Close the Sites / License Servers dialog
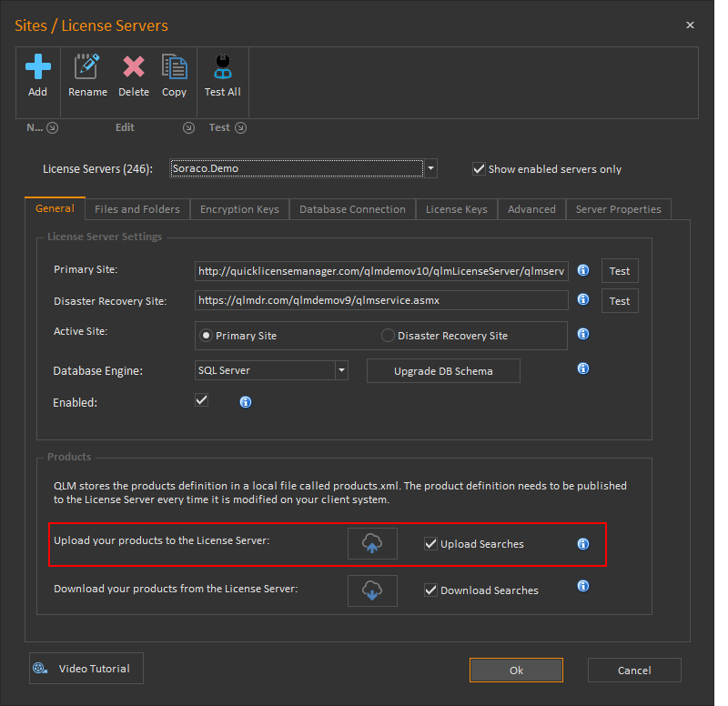Viewport: 728px width, 706px height. point(690,25)
